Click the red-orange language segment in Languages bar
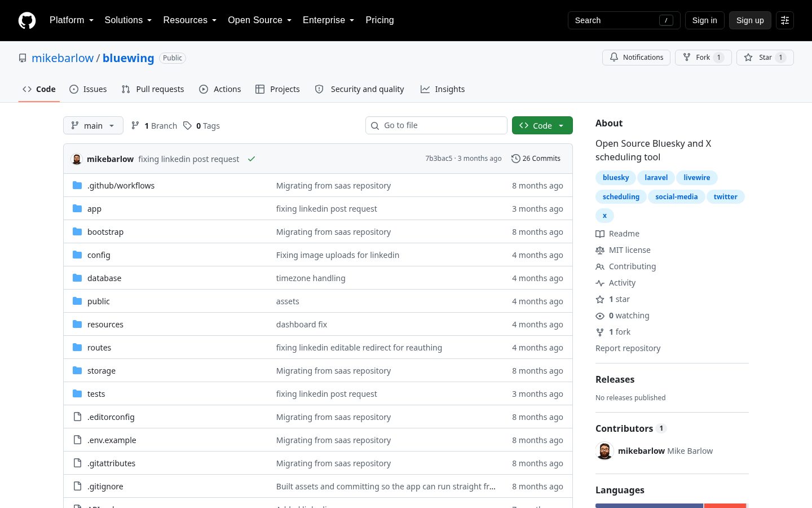Viewport: 812px width, 508px height. coord(725,506)
